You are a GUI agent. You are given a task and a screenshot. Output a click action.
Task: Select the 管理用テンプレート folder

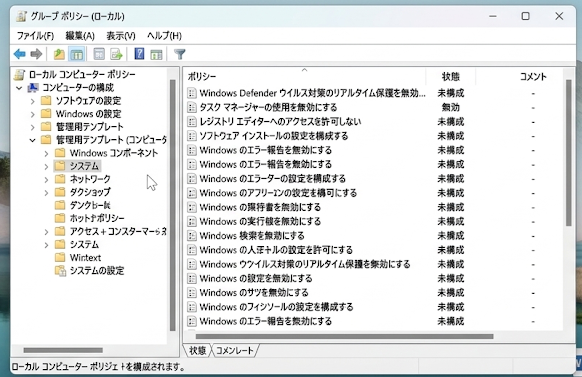[89, 127]
